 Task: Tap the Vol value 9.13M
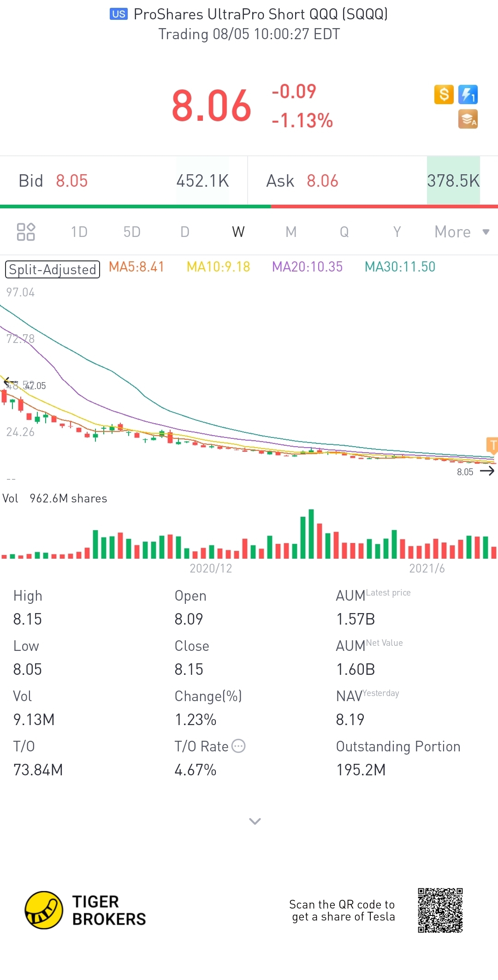(x=34, y=720)
